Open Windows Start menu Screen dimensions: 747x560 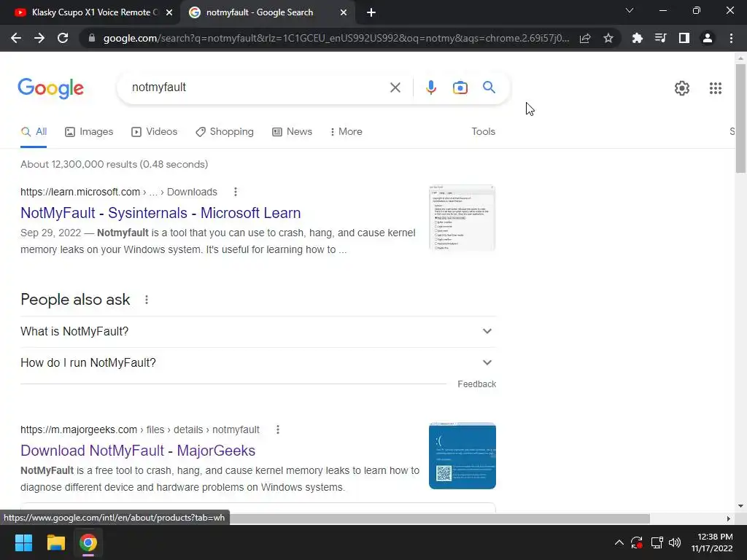pos(23,542)
